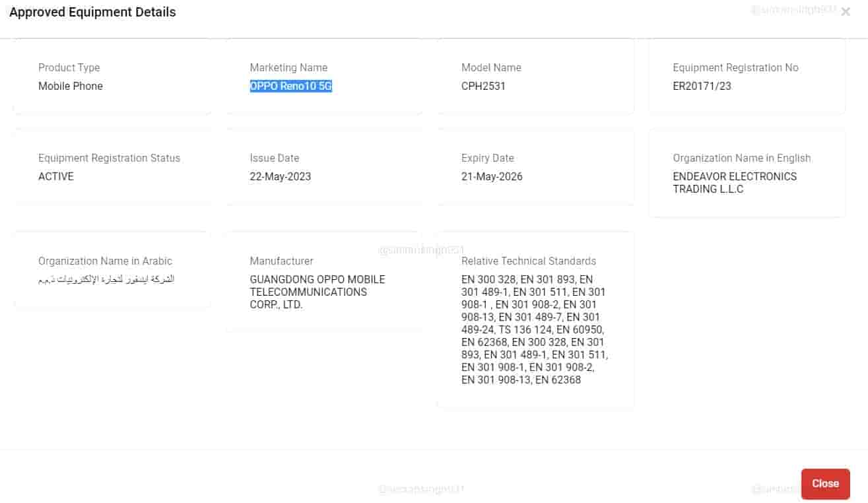868x503 pixels.
Task: Click the Arabic organization name text
Action: point(106,279)
